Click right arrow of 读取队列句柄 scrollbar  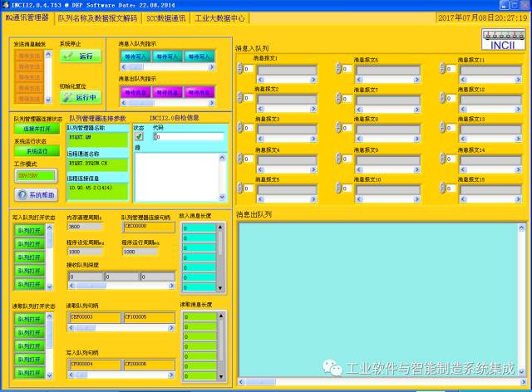click(x=171, y=328)
